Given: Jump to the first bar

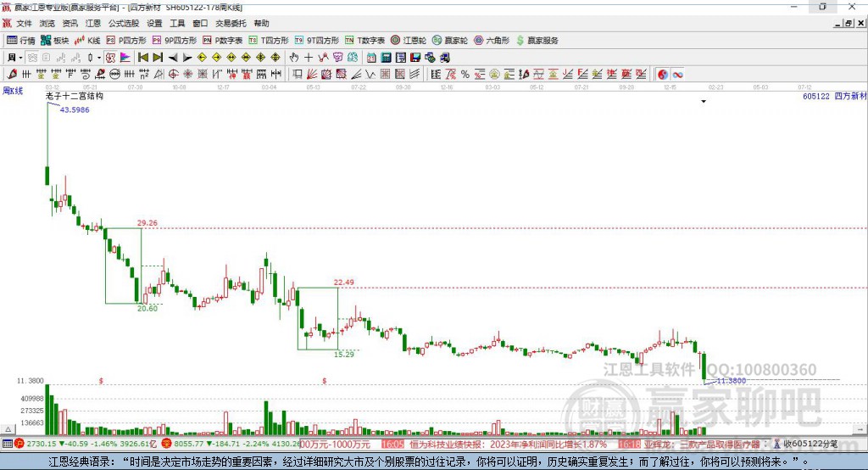Looking at the screenshot, I should point(142,58).
